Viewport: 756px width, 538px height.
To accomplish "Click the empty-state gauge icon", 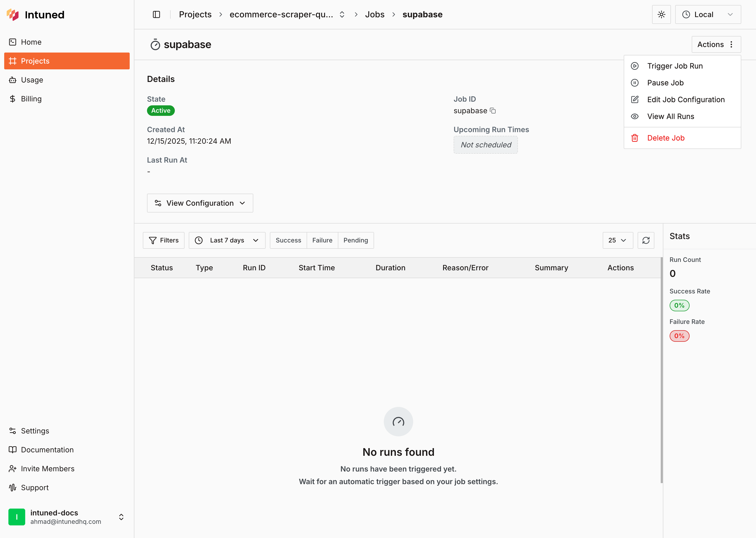I will [x=398, y=421].
